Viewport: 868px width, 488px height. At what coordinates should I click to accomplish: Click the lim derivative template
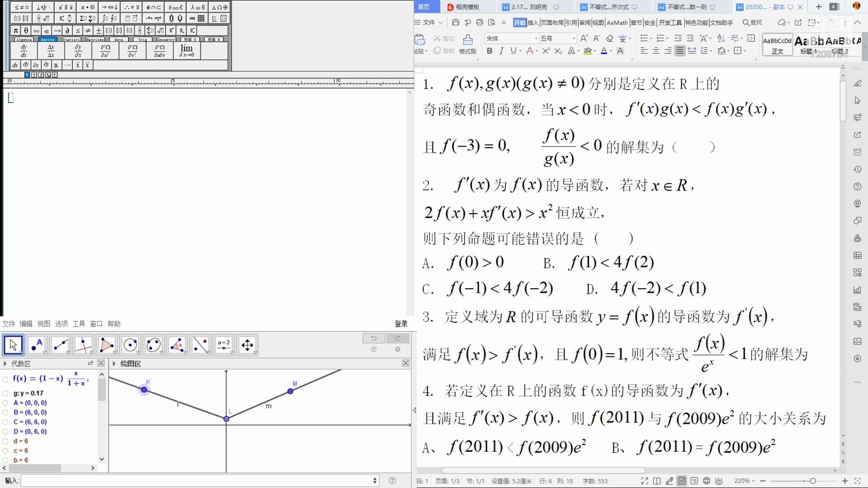click(187, 51)
